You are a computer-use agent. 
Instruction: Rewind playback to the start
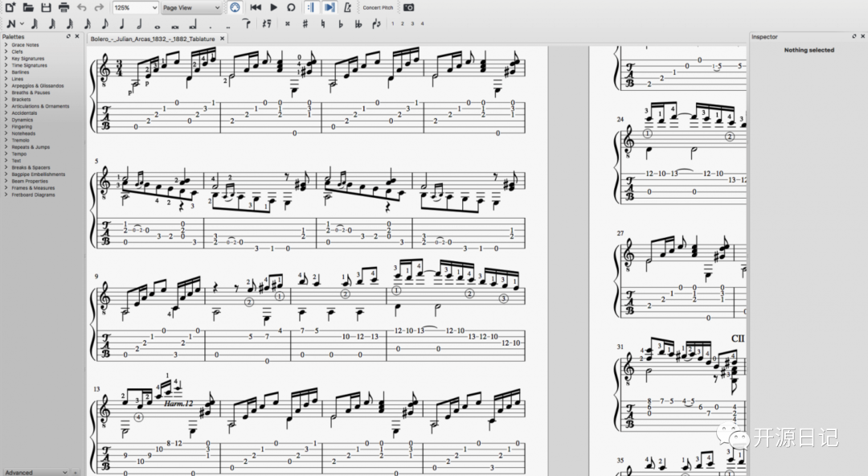tap(256, 8)
